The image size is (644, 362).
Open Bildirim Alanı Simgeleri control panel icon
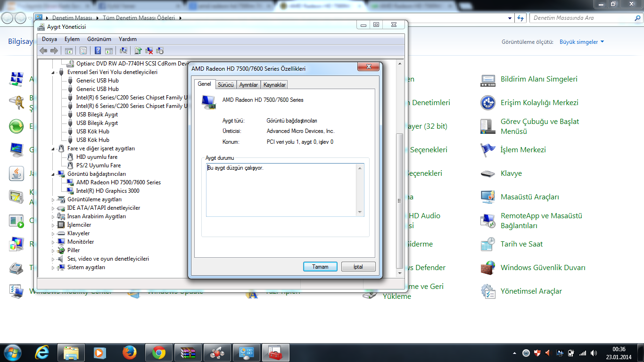pyautogui.click(x=488, y=80)
